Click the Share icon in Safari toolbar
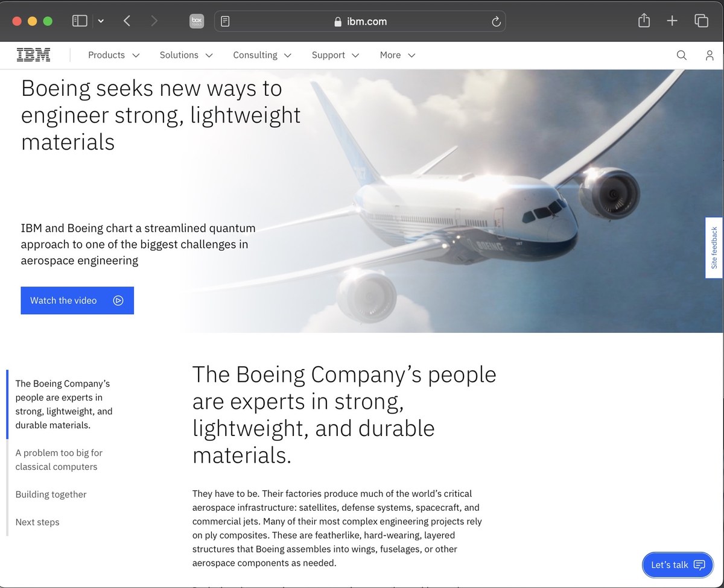Screen dimensions: 724x588 (x=643, y=21)
